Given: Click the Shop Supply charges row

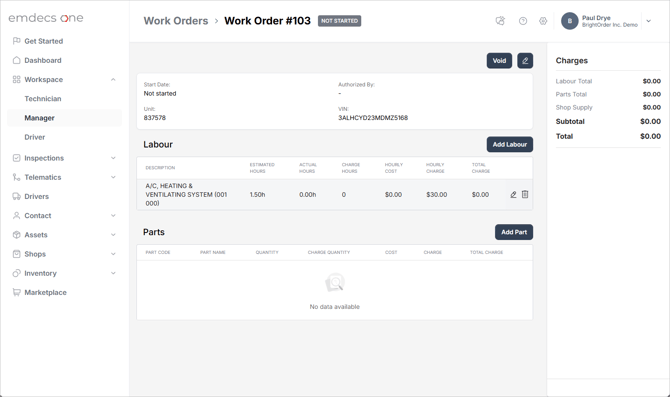Looking at the screenshot, I should tap(608, 107).
